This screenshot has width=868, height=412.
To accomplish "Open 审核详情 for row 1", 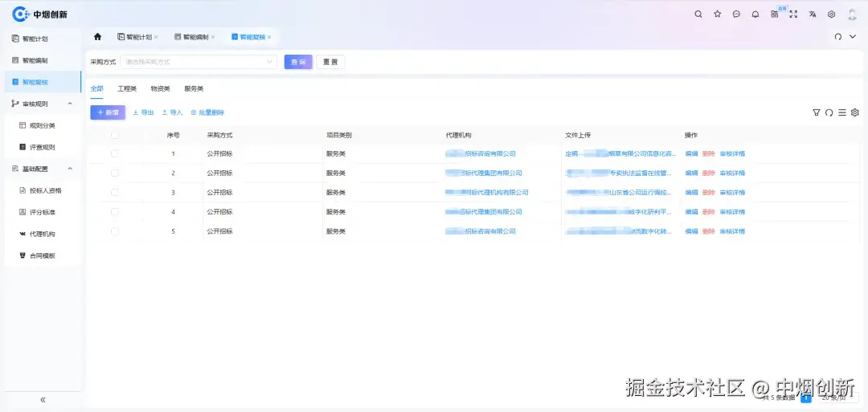I will tap(732, 153).
